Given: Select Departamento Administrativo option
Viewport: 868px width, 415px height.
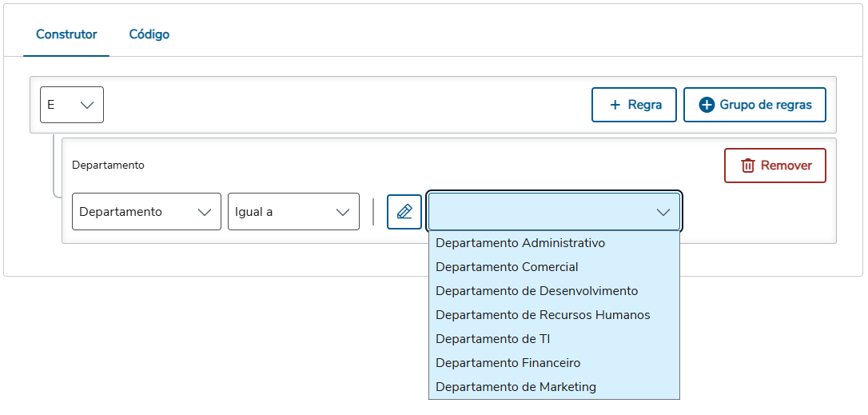Looking at the screenshot, I should point(520,243).
